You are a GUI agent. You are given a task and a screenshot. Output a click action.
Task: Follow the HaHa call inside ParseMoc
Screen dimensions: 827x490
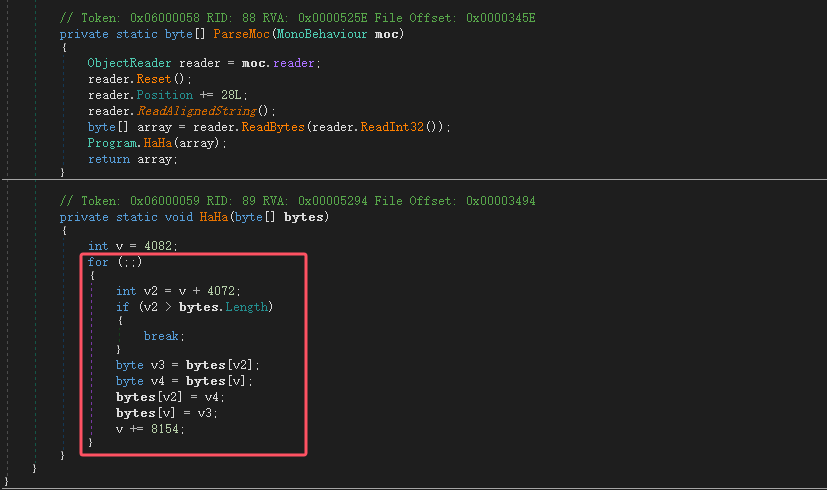159,143
